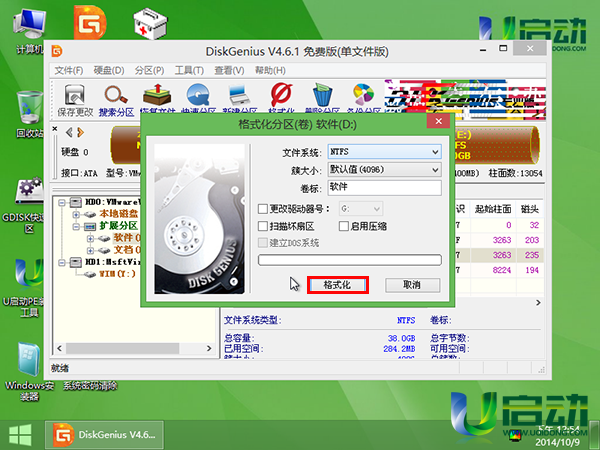Image resolution: width=600 pixels, height=450 pixels.
Task: Select the cell with start cylinder 8224
Action: (493, 270)
